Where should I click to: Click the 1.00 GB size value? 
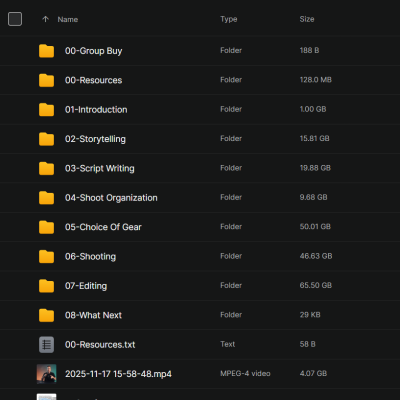click(313, 109)
